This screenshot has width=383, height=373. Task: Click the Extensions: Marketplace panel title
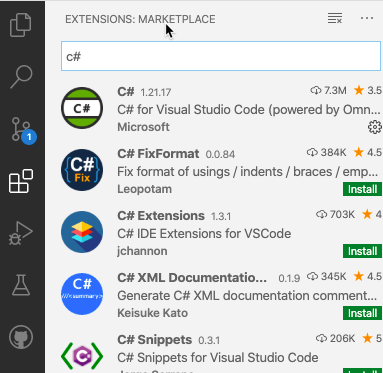140,19
